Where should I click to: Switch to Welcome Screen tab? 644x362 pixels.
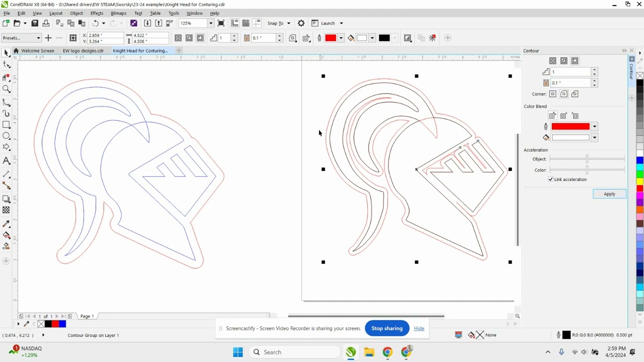click(34, 51)
